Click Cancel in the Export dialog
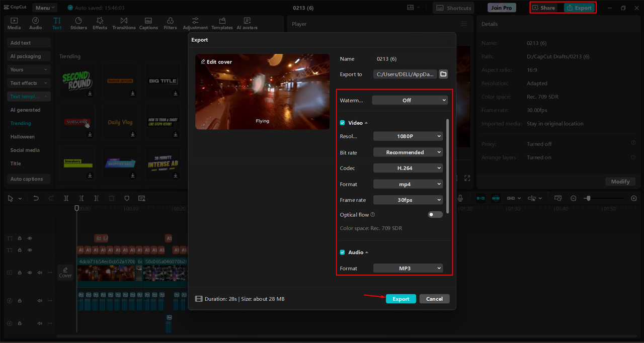The width and height of the screenshot is (644, 343). [x=434, y=299]
